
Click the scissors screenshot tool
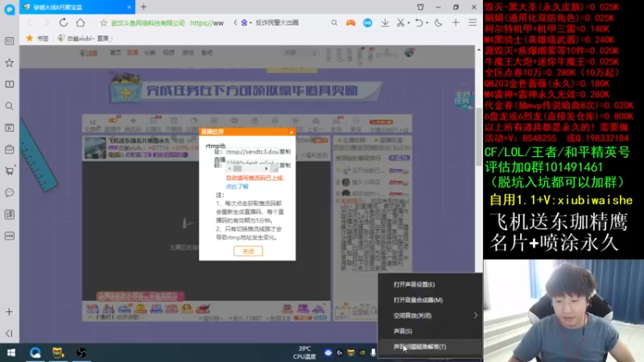click(x=400, y=23)
